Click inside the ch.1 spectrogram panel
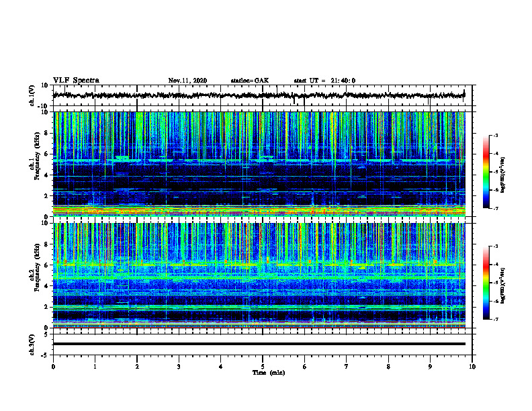Viewport: 532px width, 411px height. (259, 164)
